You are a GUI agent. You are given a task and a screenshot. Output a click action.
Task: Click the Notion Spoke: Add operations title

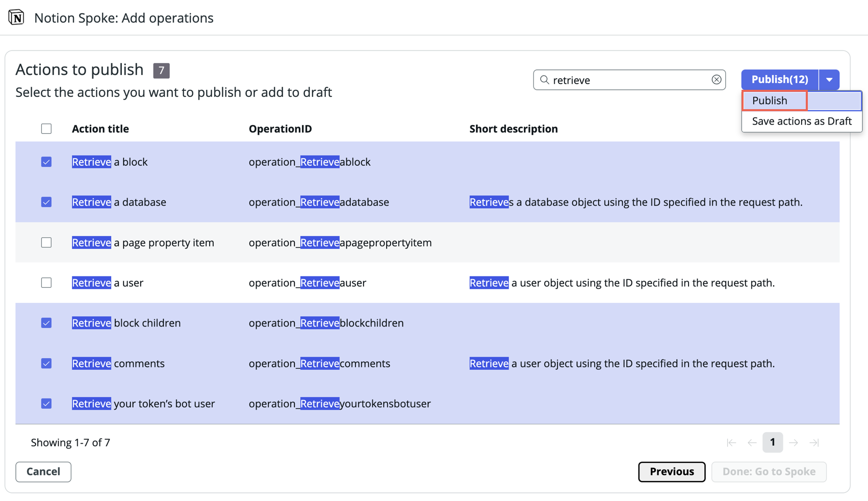click(x=124, y=18)
